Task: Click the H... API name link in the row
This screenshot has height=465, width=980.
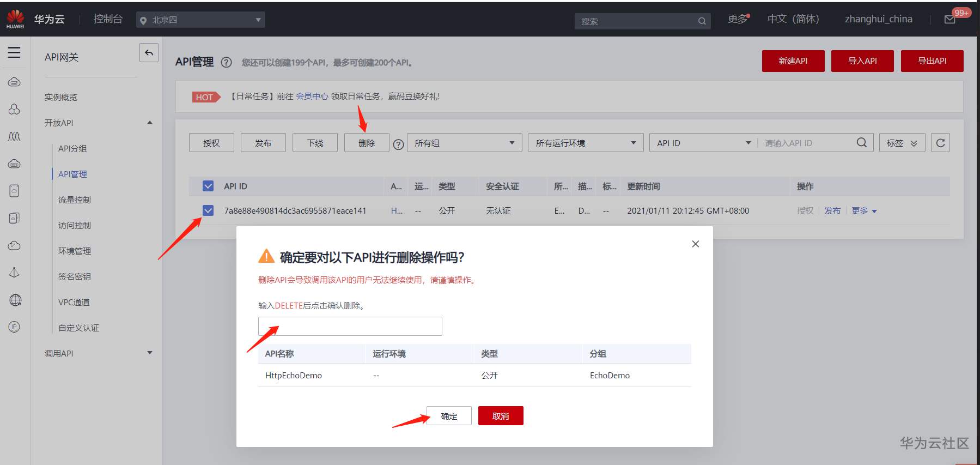Action: click(397, 211)
